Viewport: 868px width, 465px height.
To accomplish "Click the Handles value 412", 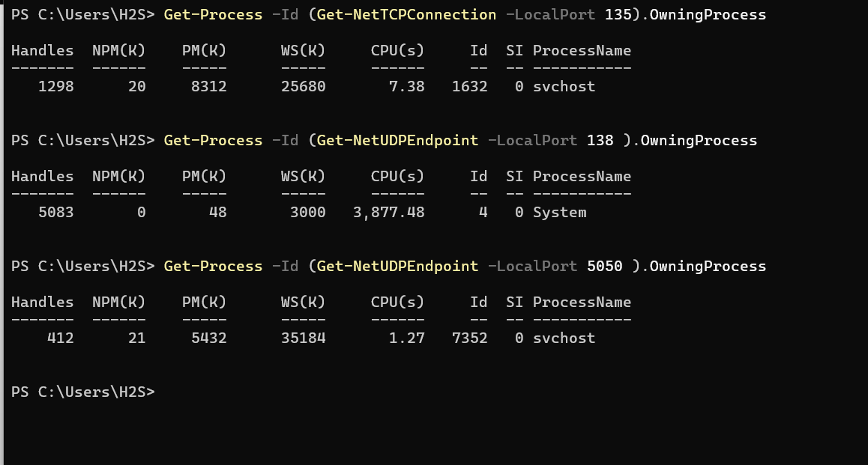I will coord(60,338).
